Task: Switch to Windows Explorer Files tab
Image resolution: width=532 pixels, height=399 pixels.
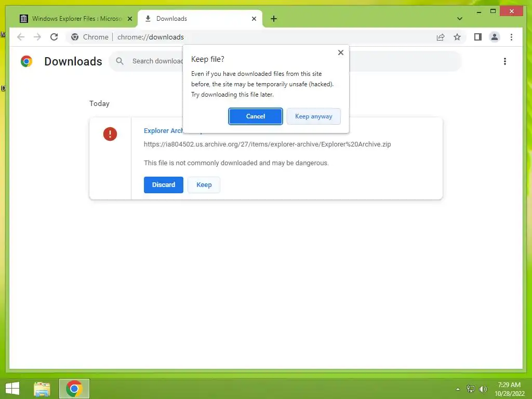Action: click(77, 19)
